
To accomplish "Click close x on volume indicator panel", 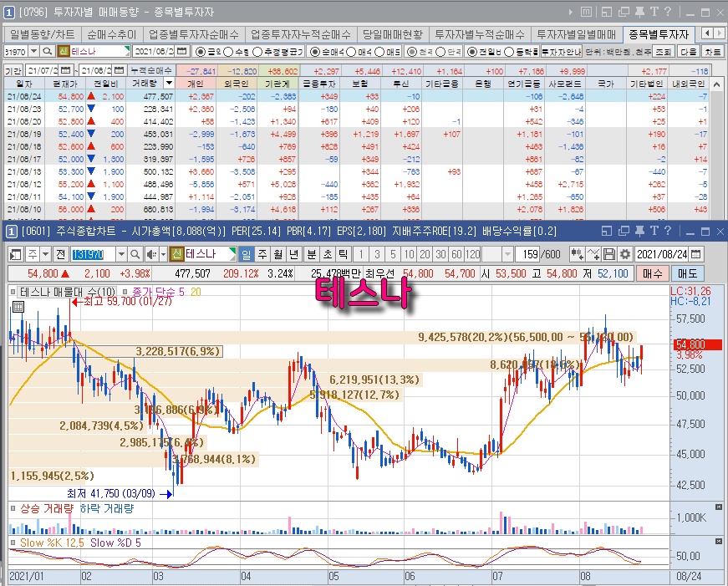I will coord(719,507).
